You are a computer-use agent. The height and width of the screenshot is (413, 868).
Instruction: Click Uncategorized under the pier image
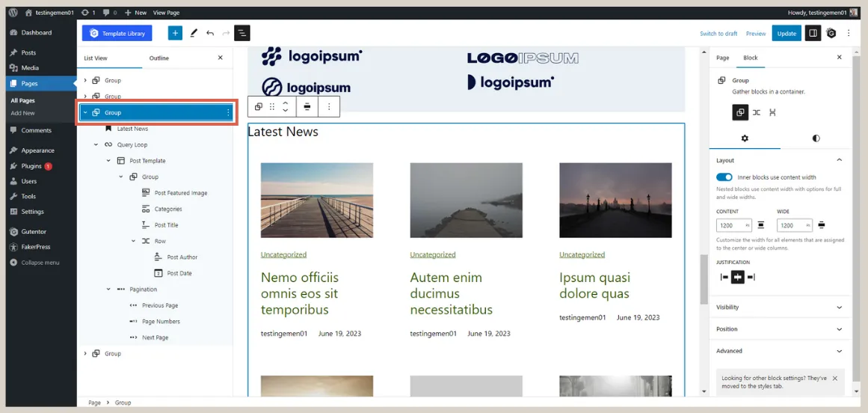(x=283, y=254)
